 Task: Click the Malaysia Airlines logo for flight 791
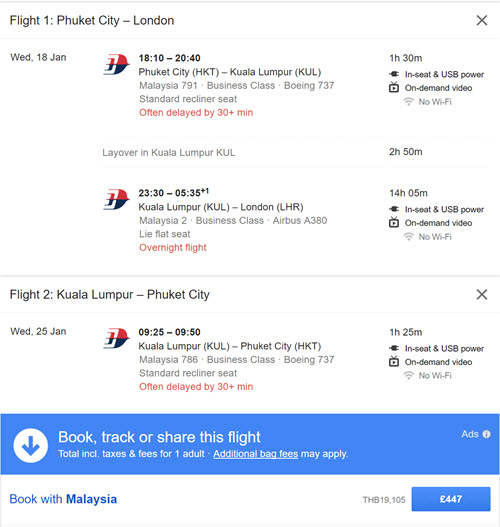coord(116,64)
